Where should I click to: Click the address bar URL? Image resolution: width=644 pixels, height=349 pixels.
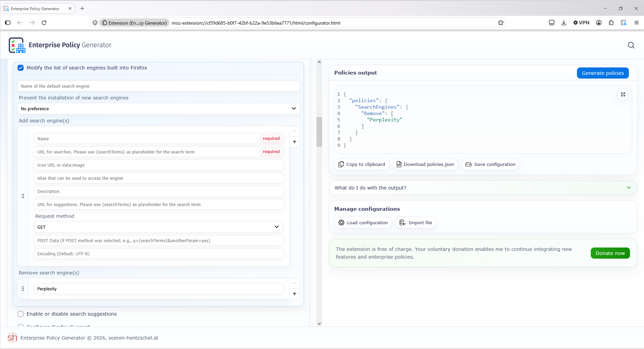[x=256, y=23]
